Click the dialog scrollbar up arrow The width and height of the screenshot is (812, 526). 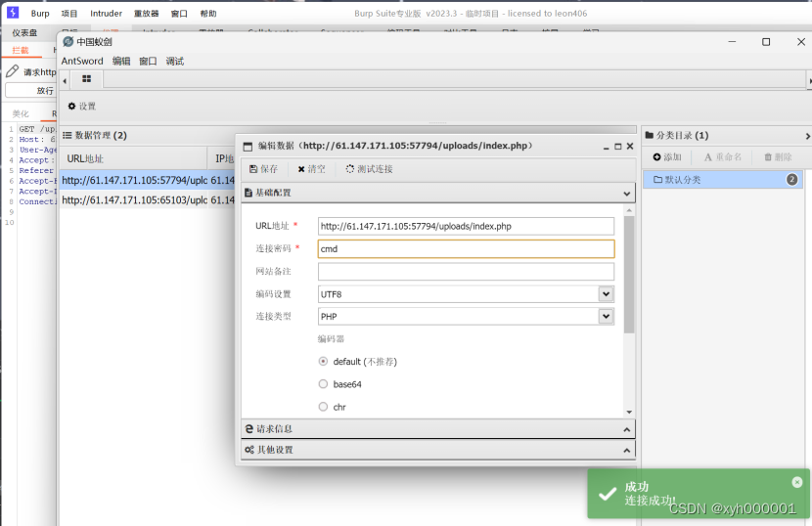[629, 210]
